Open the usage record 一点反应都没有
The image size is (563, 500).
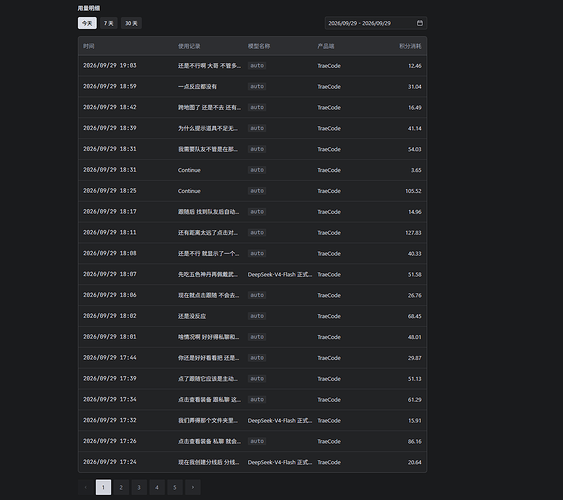[x=197, y=87]
